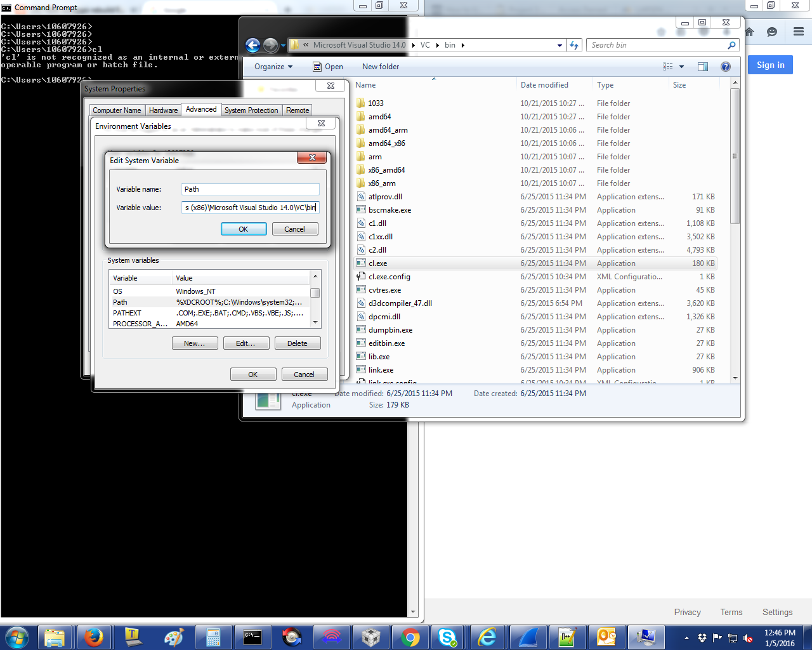Open the address bar history dropdown
This screenshot has height=650, width=812.
(x=560, y=45)
